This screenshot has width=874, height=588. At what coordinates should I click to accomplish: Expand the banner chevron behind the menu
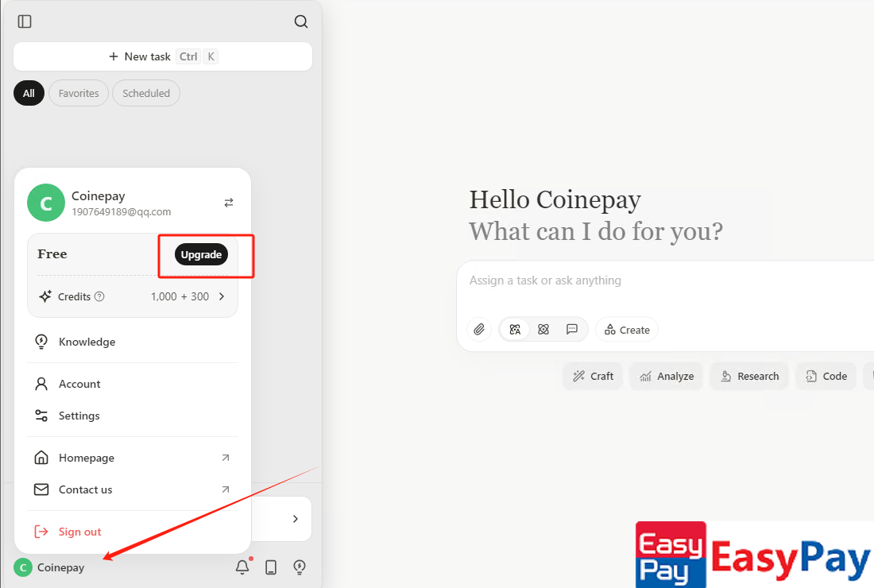click(296, 519)
